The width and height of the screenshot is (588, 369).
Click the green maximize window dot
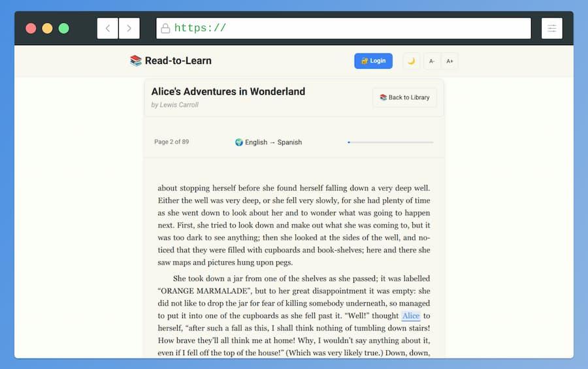click(64, 29)
